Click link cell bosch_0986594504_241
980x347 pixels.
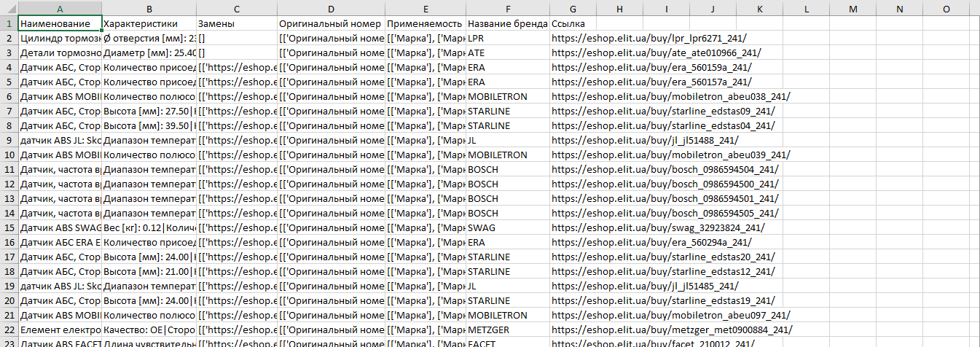(665, 169)
